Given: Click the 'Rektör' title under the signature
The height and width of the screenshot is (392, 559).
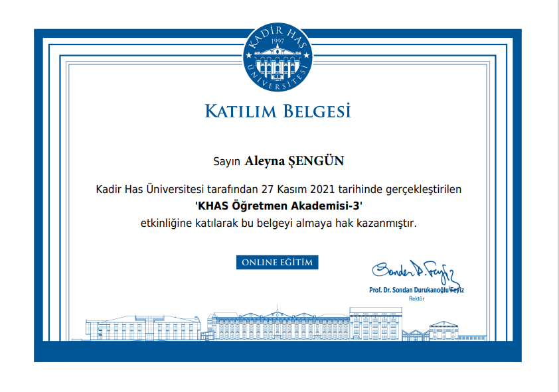Looking at the screenshot, I should [x=416, y=298].
